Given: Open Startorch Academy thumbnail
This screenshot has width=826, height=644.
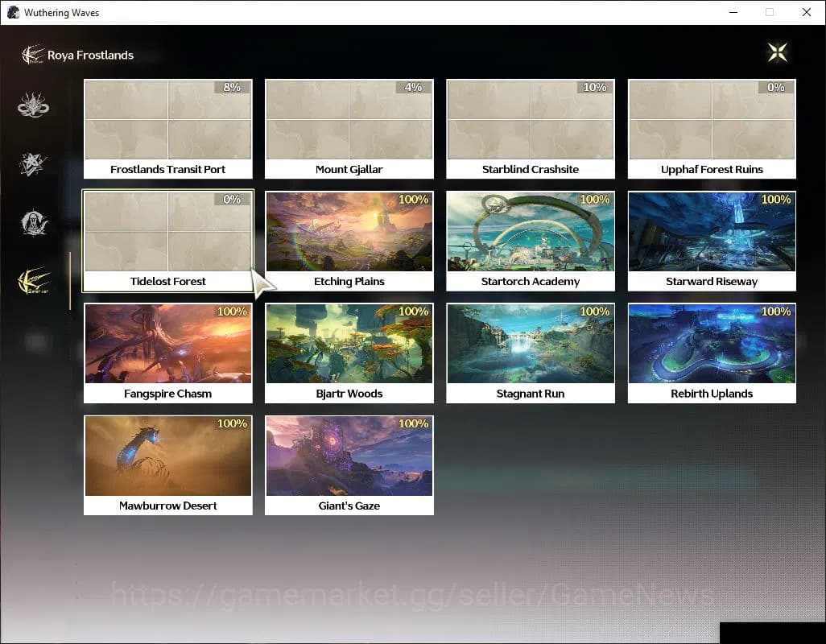Looking at the screenshot, I should pos(531,232).
